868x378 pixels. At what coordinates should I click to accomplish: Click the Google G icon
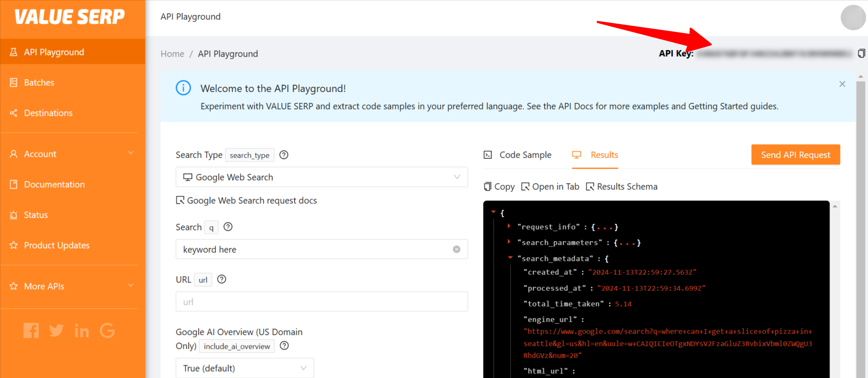click(107, 330)
